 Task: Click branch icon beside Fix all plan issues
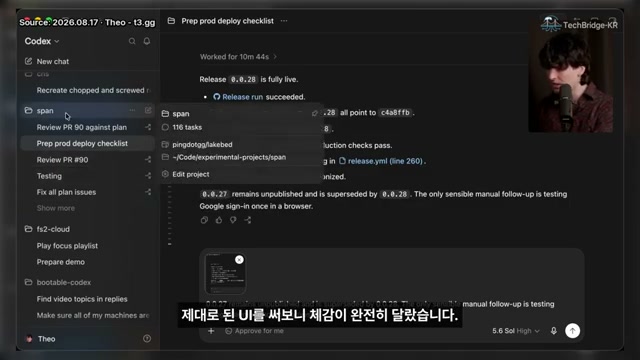click(x=148, y=192)
